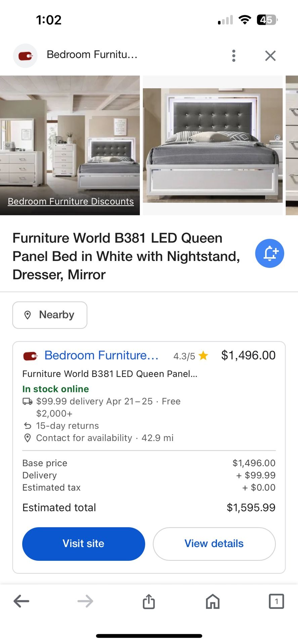Tap the 15-day returns info line
The height and width of the screenshot is (644, 298).
pos(67,426)
